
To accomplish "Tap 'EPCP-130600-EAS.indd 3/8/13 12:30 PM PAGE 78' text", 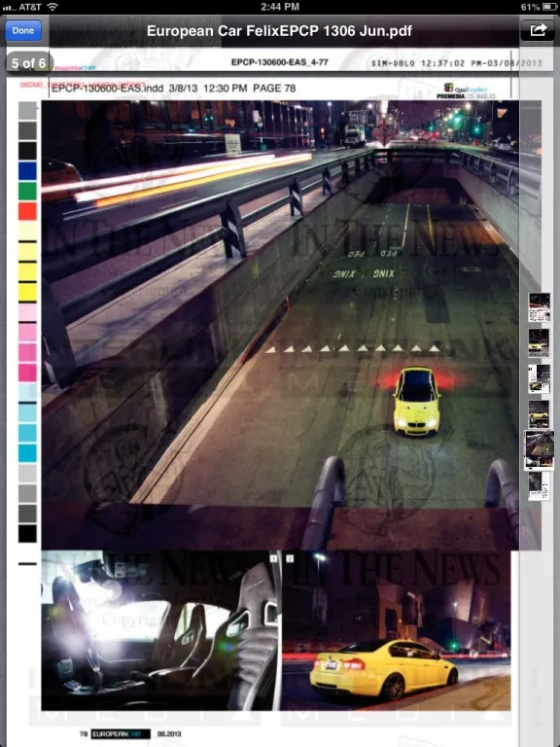I will click(x=173, y=89).
